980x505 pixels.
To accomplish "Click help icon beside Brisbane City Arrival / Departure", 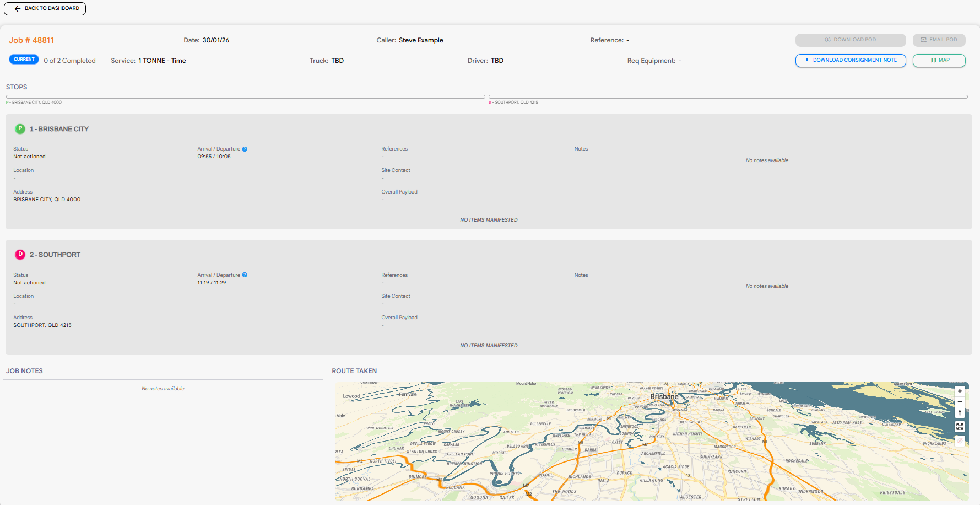I will coord(245,149).
